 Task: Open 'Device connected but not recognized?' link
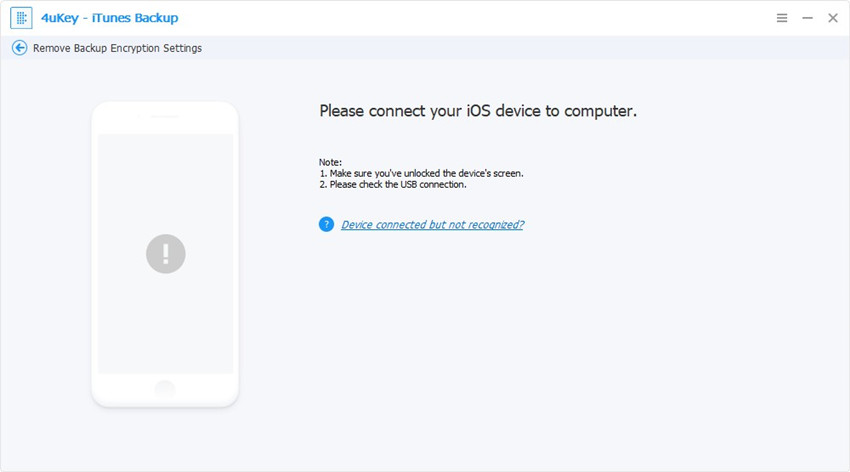tap(432, 224)
